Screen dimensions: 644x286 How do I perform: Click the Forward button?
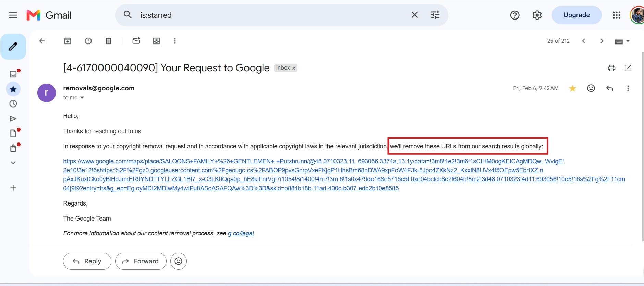(141, 261)
